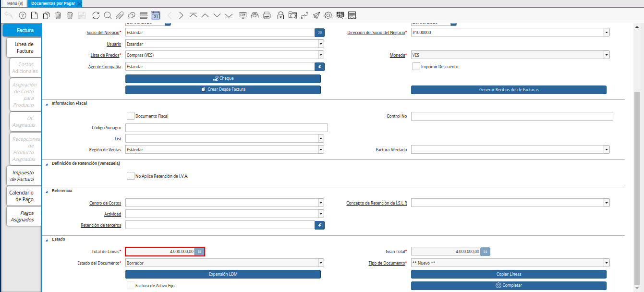
Task: Click calculator icon next to Gran Total
Action: 485,251
